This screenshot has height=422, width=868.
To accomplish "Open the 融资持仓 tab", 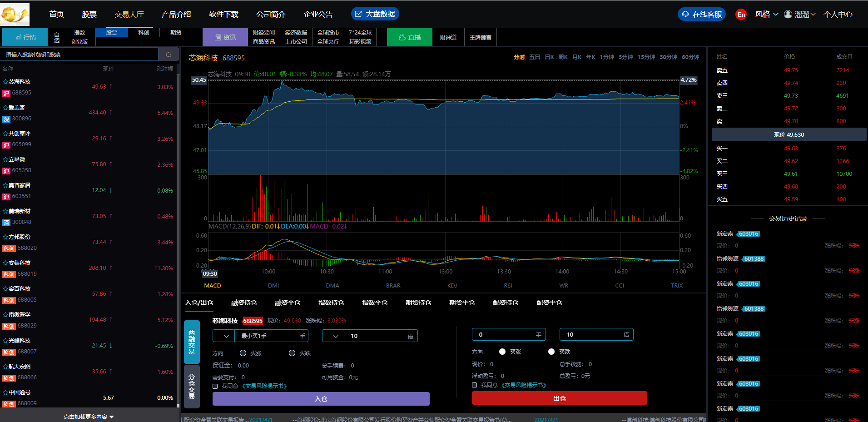I will click(244, 303).
